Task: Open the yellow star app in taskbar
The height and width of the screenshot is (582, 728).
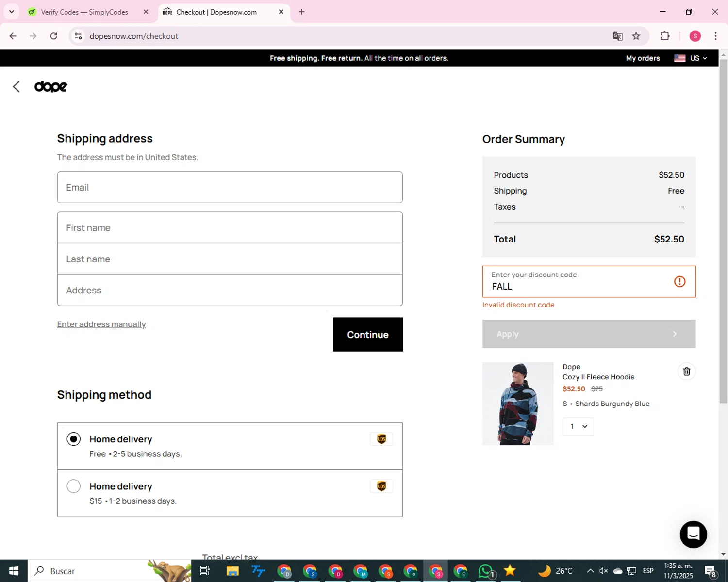Action: coord(510,571)
